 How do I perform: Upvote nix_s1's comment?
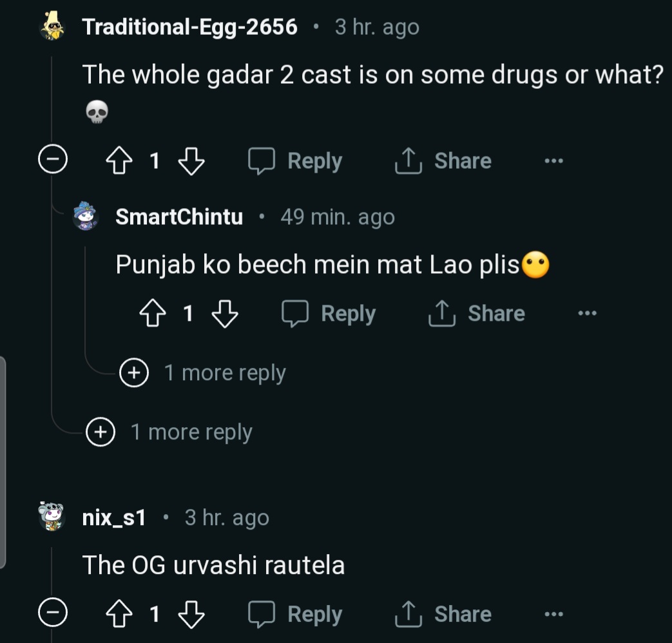[x=119, y=614]
